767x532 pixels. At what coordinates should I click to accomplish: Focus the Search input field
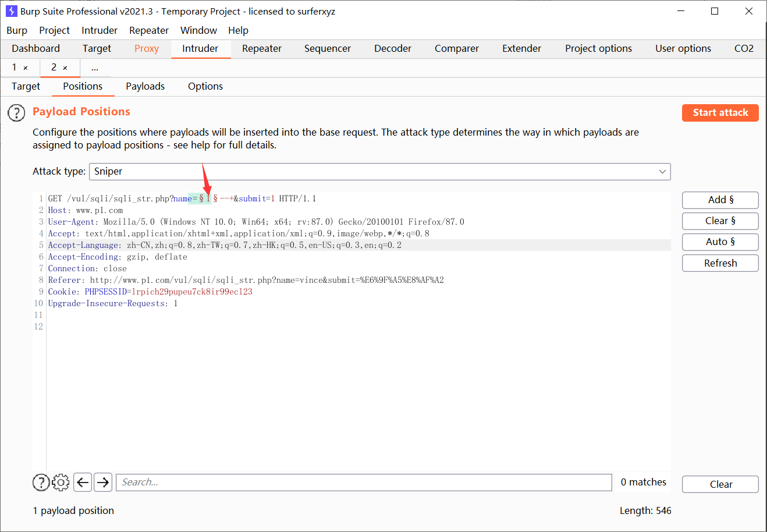(x=364, y=482)
